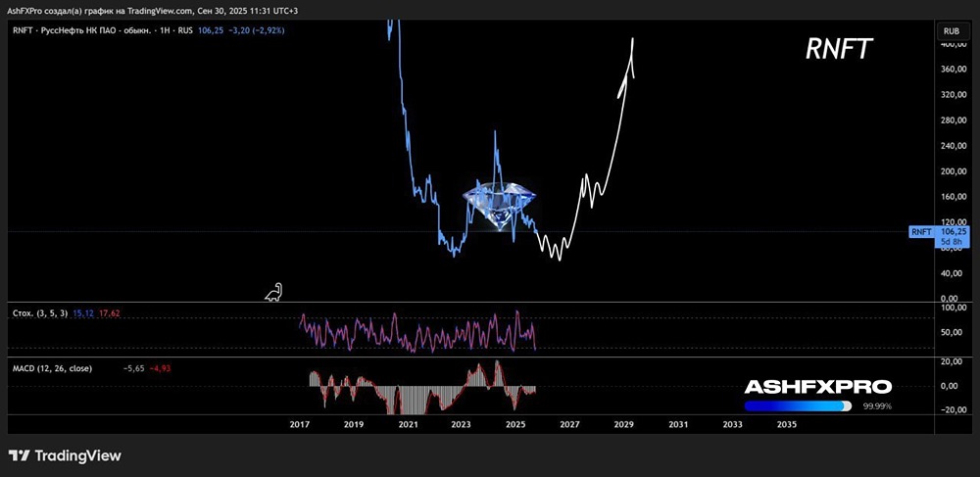
Task: Click the 2035 year on time axis
Action: coord(786,424)
